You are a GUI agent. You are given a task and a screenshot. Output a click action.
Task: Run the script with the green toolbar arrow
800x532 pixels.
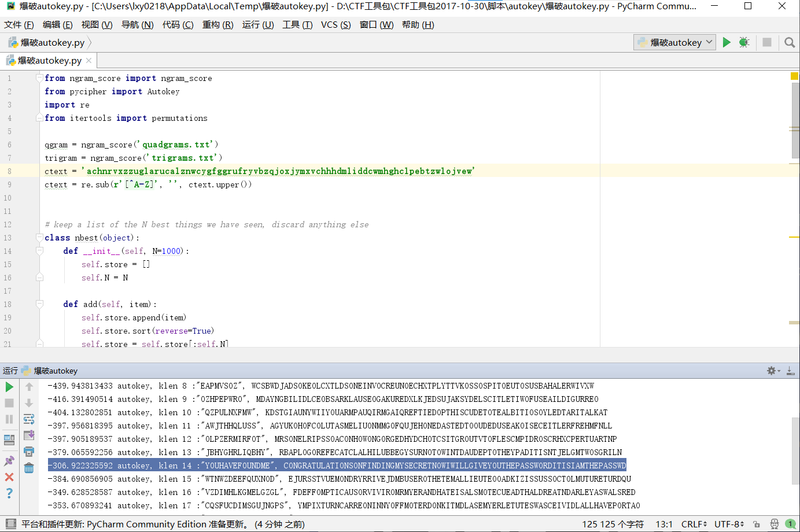[727, 42]
